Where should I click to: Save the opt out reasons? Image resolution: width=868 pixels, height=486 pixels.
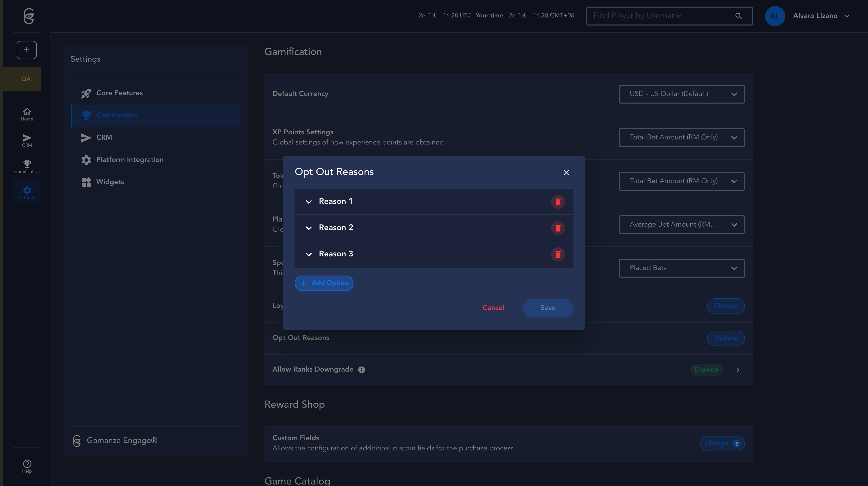click(548, 308)
